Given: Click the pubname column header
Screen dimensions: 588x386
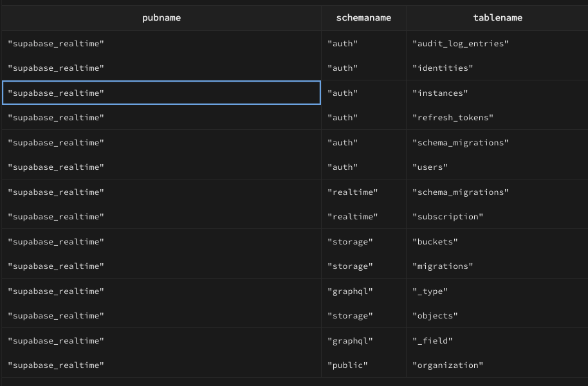Looking at the screenshot, I should [161, 17].
